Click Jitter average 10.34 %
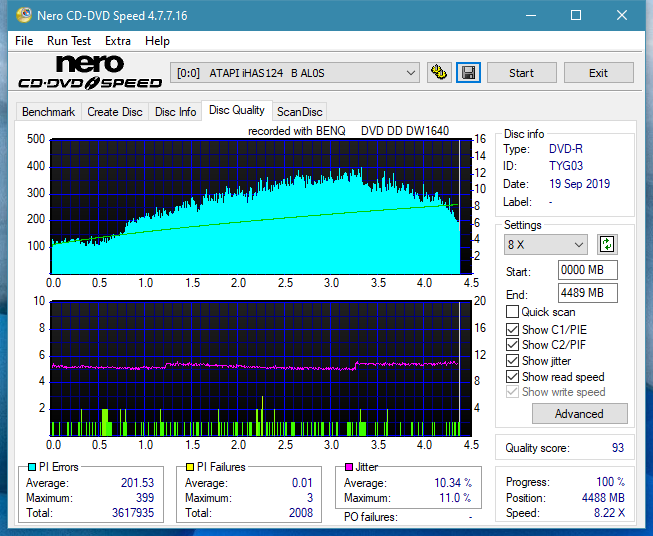The height and width of the screenshot is (536, 653). 453,483
